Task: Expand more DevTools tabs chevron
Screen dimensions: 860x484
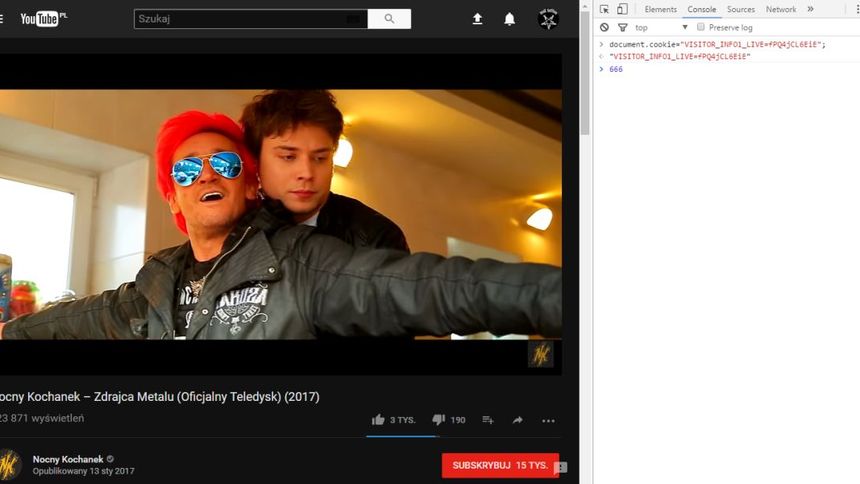Action: pyautogui.click(x=810, y=9)
